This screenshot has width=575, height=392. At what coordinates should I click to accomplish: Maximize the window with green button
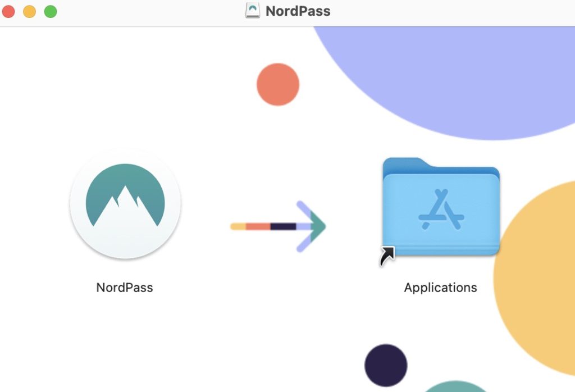51,11
